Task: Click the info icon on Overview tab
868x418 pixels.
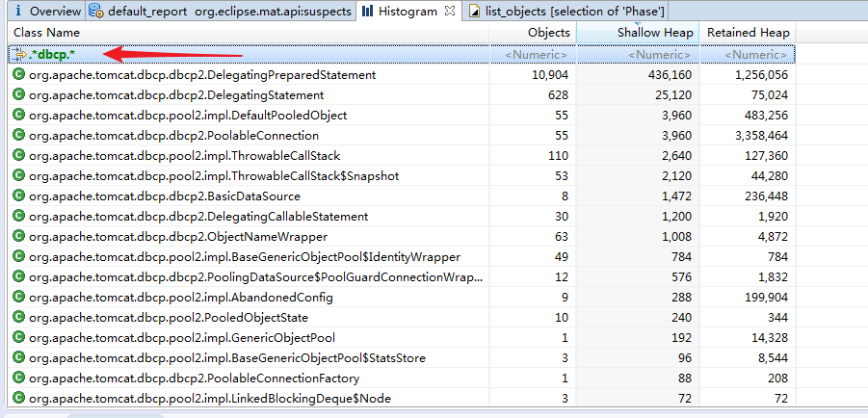Action: (x=19, y=11)
